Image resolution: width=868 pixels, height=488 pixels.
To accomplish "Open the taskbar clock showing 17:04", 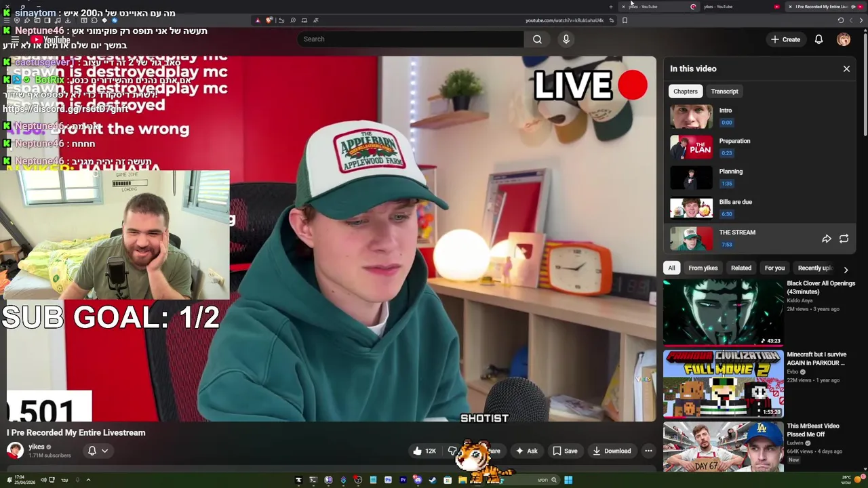I will tap(25, 480).
